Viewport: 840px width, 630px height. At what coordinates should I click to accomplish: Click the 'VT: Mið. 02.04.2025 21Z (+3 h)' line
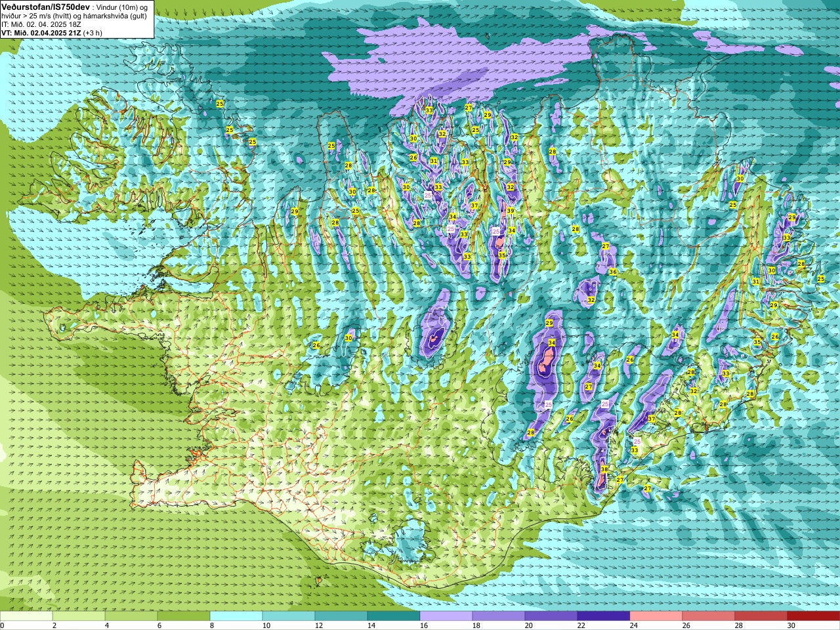51,33
